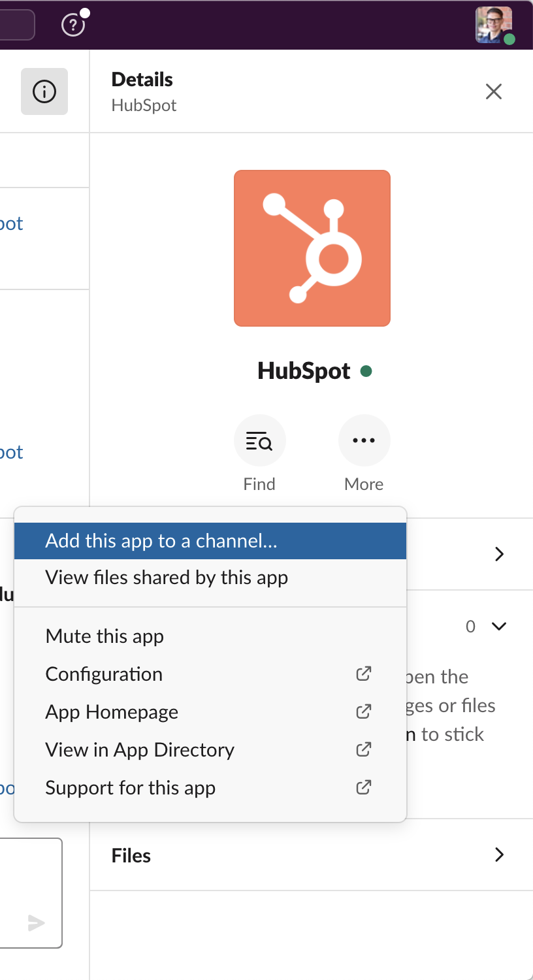Viewport: 533px width, 980px height.
Task: Mute this app from the menu
Action: 105,636
